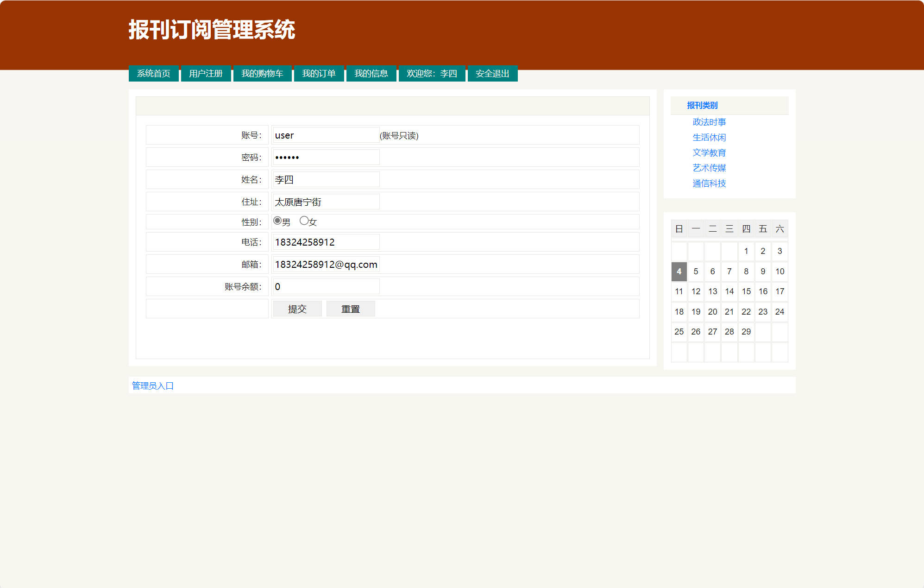Select date 15 on the calendar
The image size is (924, 588).
coord(746,291)
